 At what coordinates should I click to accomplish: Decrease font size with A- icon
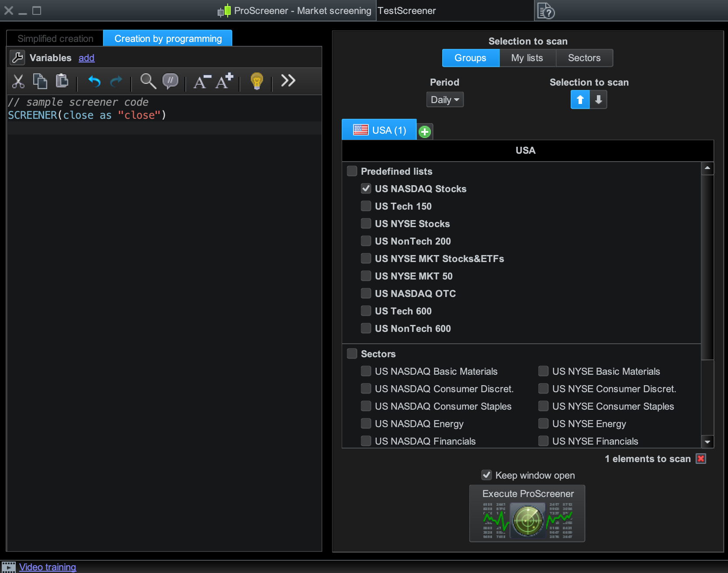point(202,82)
